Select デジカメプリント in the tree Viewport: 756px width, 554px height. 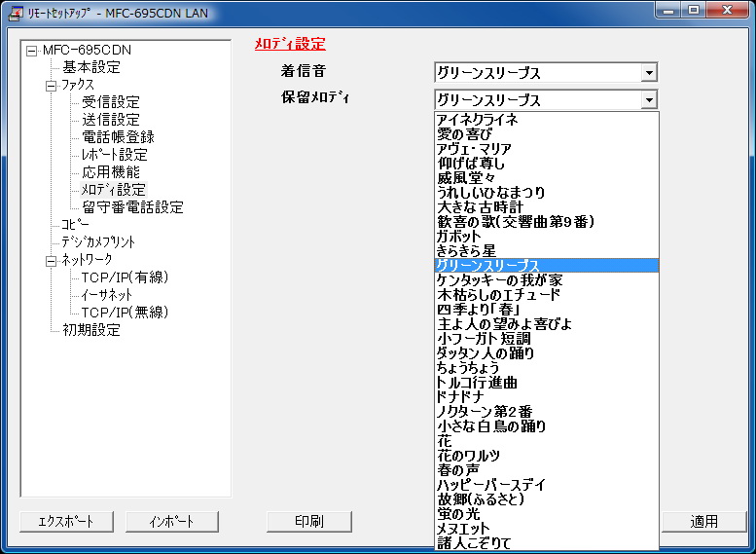(98, 241)
